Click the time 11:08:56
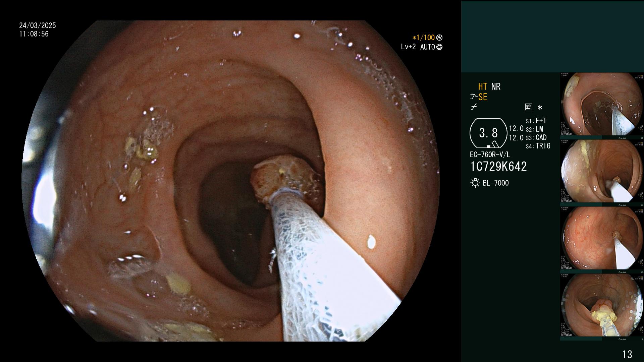The width and height of the screenshot is (644, 362). (34, 34)
